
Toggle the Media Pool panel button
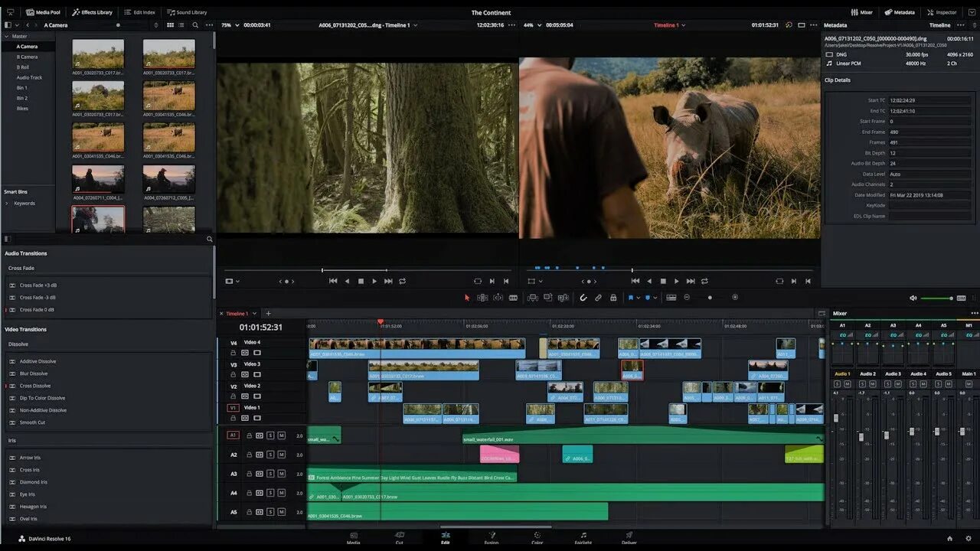click(43, 12)
